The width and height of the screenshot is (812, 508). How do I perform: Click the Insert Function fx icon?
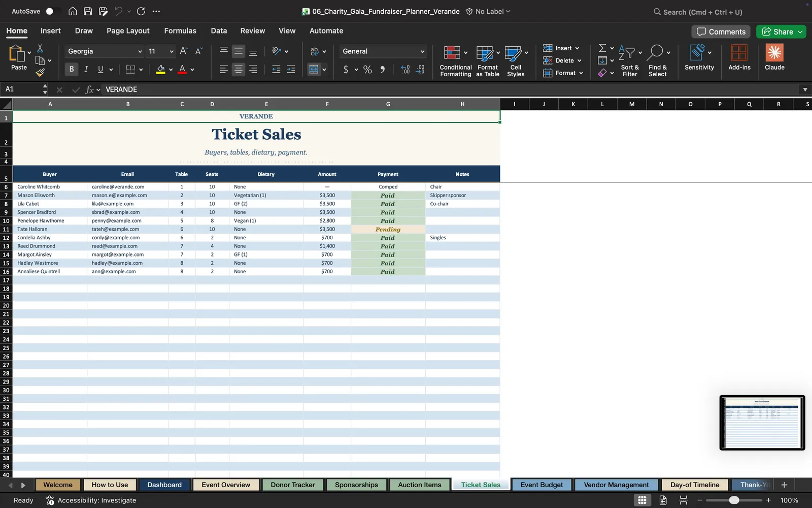click(x=90, y=89)
